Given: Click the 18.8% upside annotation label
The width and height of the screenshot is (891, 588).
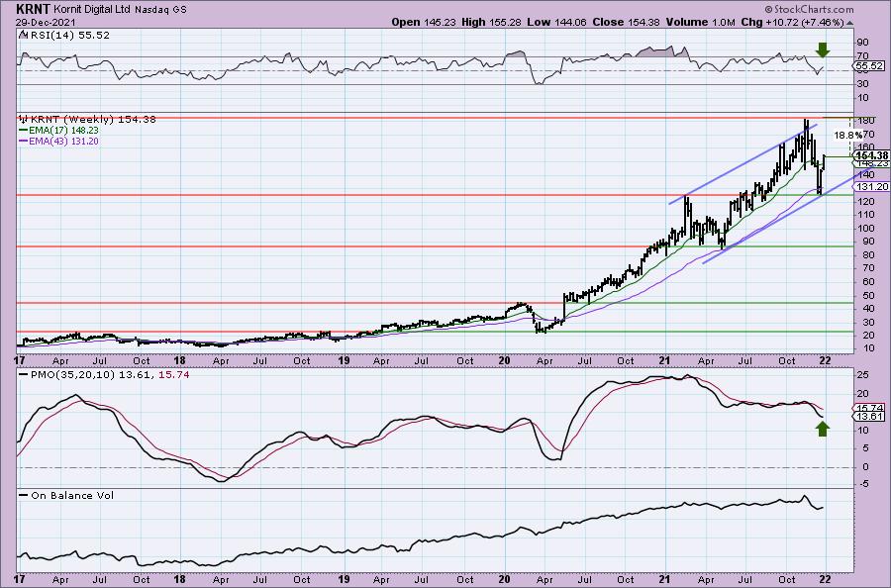Looking at the screenshot, I should coord(847,136).
